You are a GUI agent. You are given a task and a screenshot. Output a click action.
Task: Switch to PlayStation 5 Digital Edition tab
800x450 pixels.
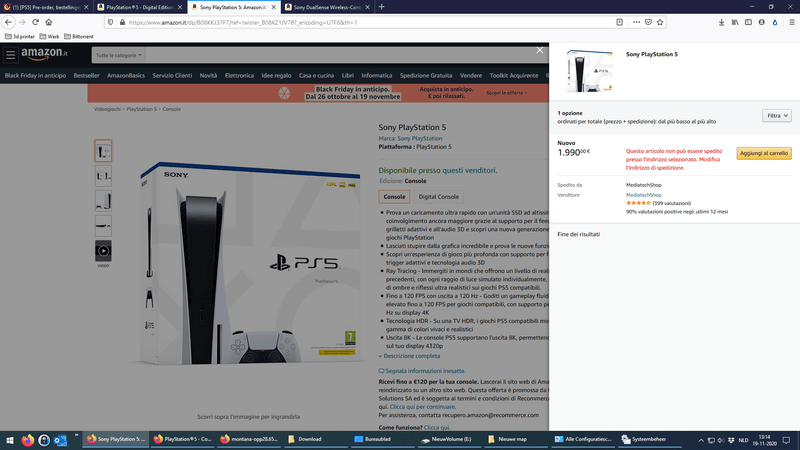tap(139, 7)
